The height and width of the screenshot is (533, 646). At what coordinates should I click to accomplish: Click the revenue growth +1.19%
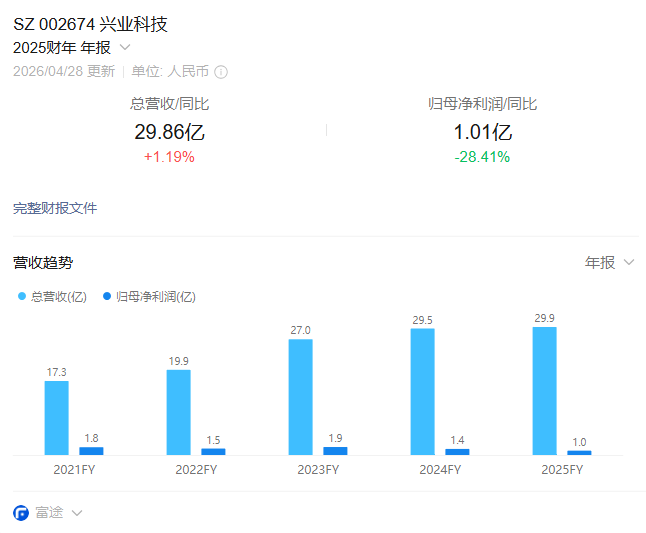coord(169,157)
